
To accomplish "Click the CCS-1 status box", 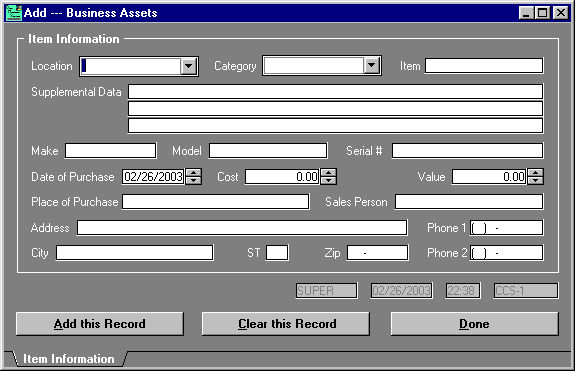I will point(526,291).
